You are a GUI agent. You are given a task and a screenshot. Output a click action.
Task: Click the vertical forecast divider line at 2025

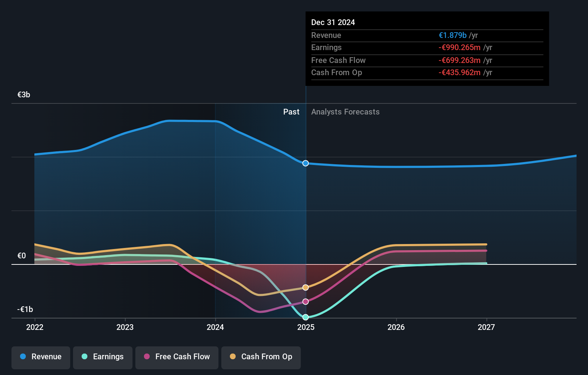pyautogui.click(x=305, y=215)
